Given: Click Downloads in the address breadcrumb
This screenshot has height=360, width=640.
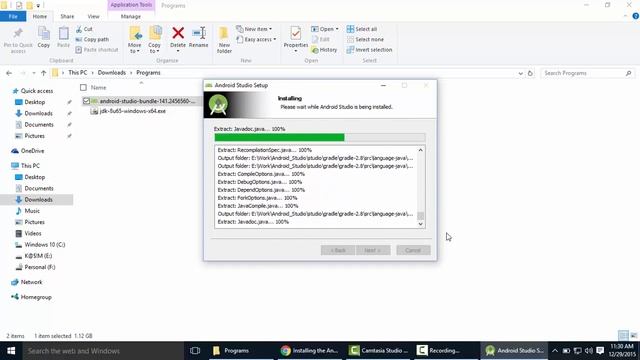Looking at the screenshot, I should tap(111, 73).
